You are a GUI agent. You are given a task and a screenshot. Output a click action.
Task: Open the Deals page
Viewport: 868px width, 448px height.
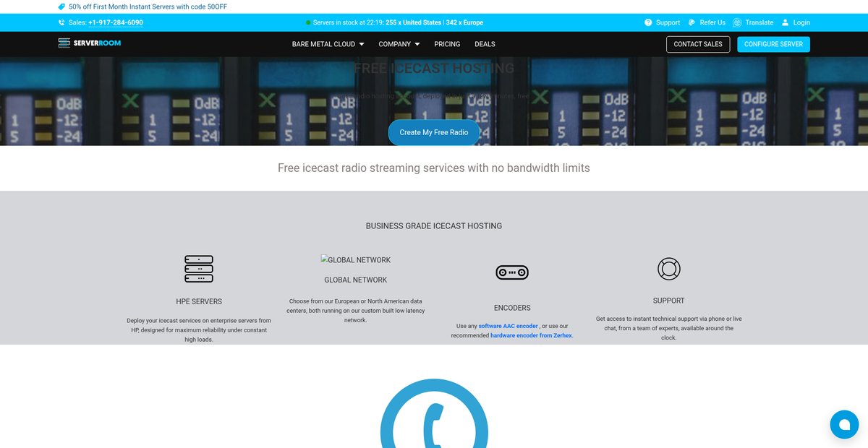pos(485,44)
